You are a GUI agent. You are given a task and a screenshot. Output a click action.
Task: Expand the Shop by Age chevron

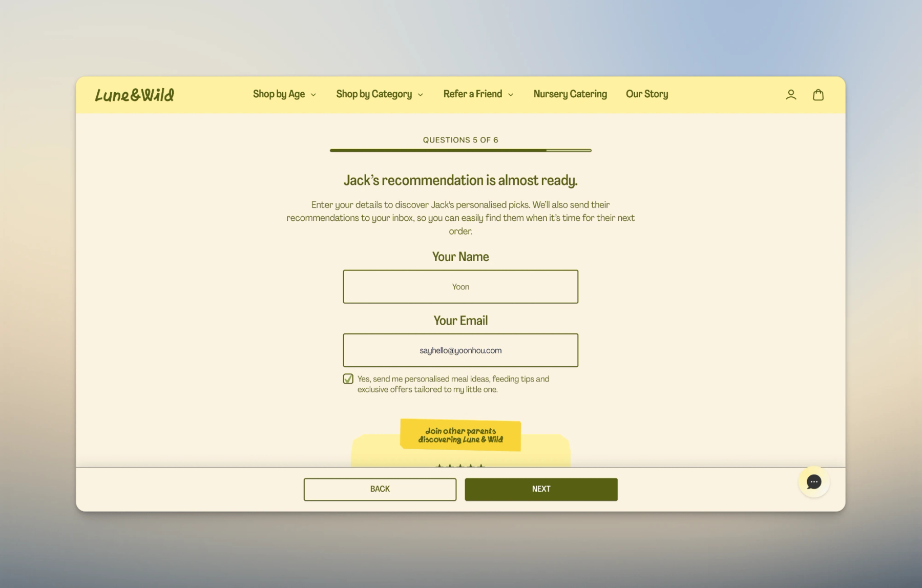(x=313, y=95)
